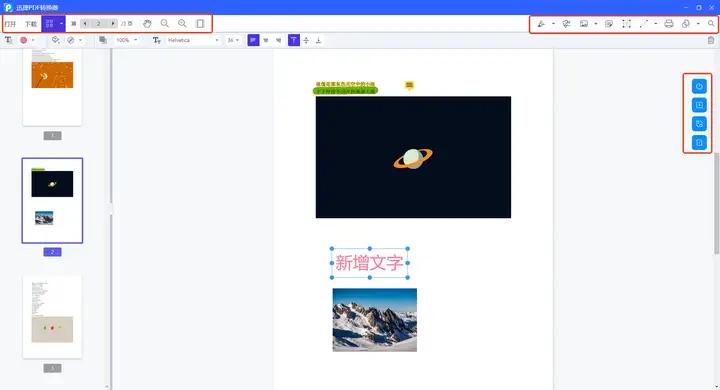The image size is (720, 390).
Task: Click the zoom in magnifier icon
Action: [x=182, y=23]
